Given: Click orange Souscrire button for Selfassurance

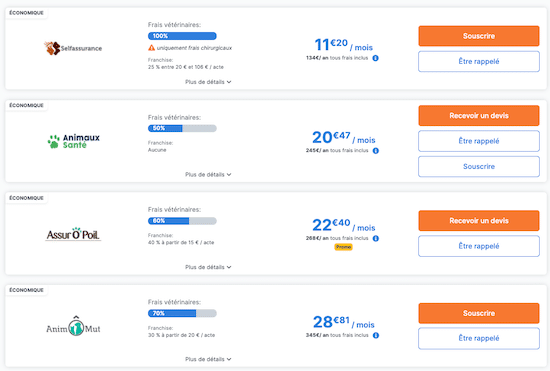Looking at the screenshot, I should coord(479,36).
